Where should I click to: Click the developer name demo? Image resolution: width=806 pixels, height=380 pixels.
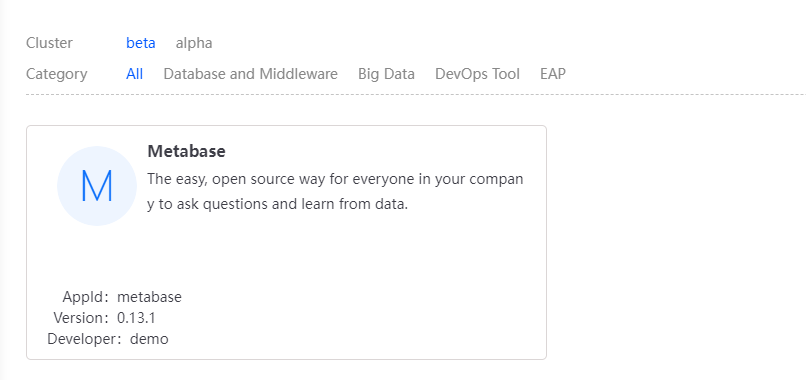pos(149,339)
